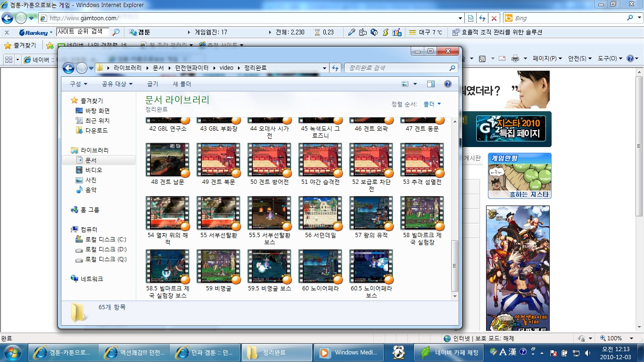
Task: Click the Explorer back arrow button
Action: tap(68, 68)
